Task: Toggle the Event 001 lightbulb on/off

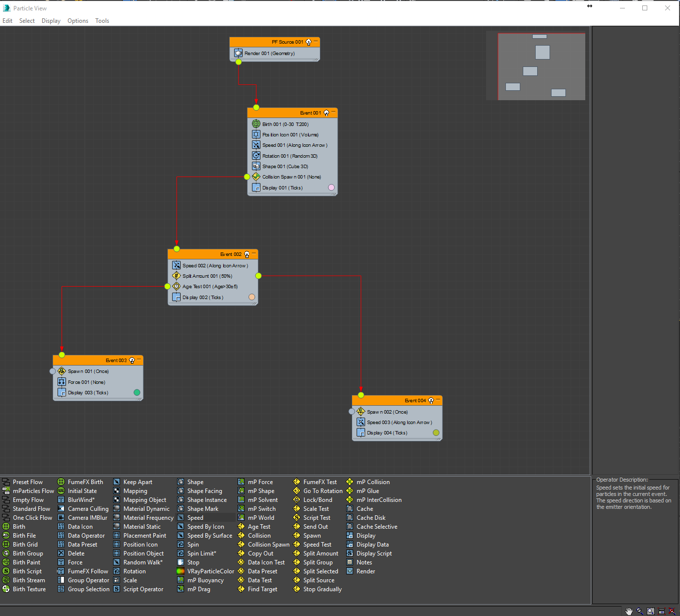Action: (x=326, y=113)
